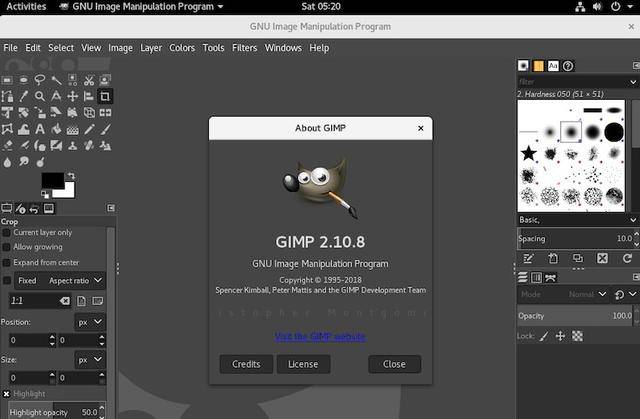Select the Free Select lasso tool

(x=40, y=80)
